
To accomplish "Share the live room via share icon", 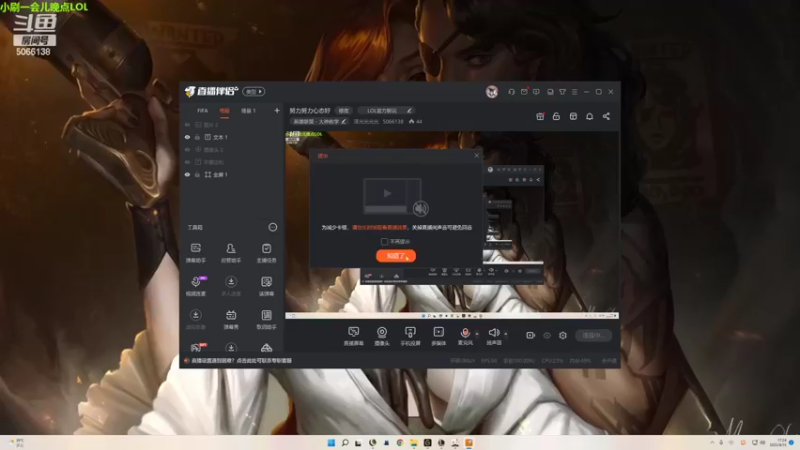I will pyautogui.click(x=606, y=116).
